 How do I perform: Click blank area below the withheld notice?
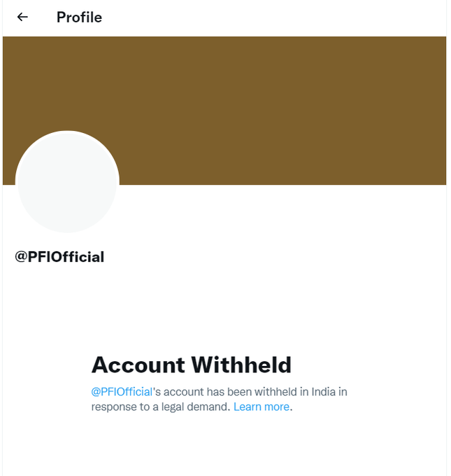(x=224, y=447)
